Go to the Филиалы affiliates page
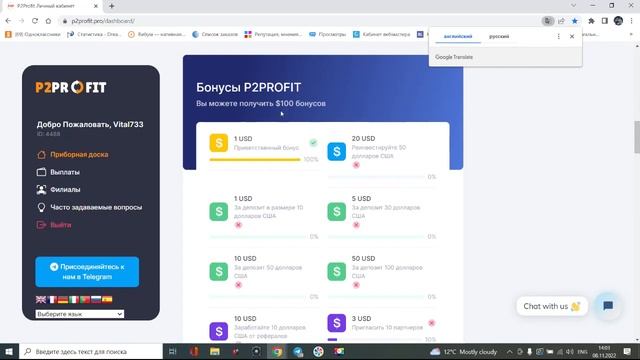Screen dimensions: 640x360 coord(58,189)
